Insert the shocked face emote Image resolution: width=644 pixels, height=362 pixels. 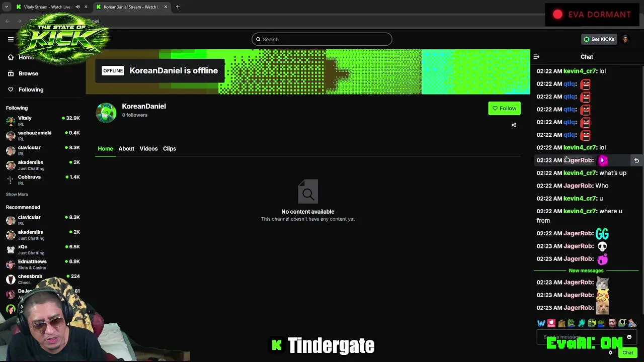[612, 323]
